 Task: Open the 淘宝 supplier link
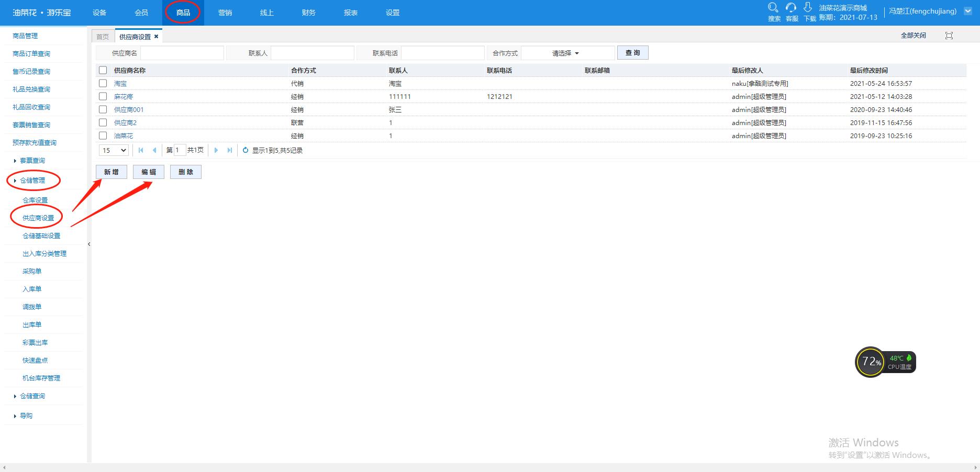coord(120,84)
